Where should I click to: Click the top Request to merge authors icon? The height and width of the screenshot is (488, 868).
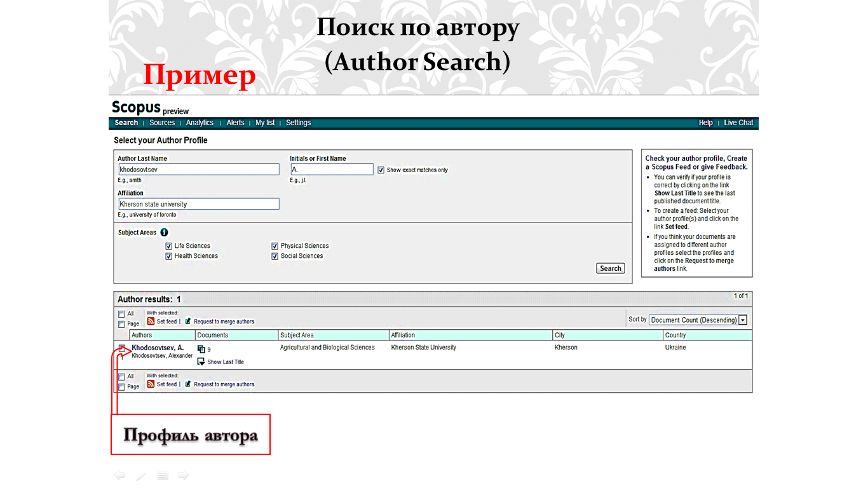pos(188,322)
